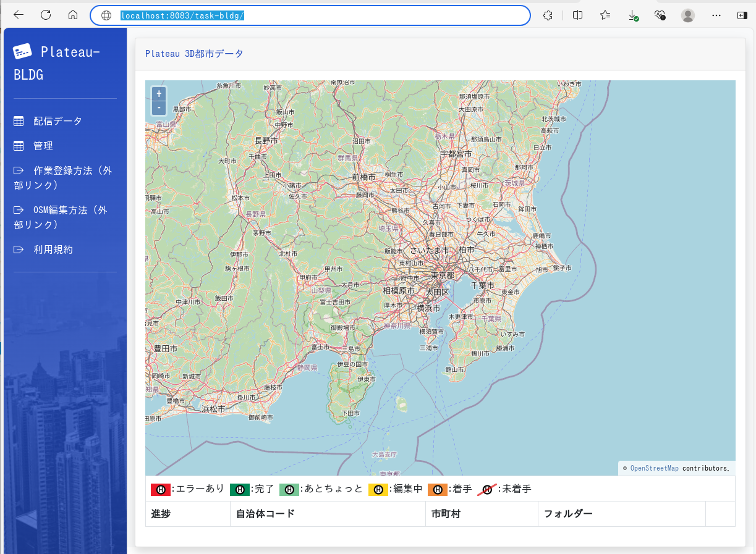
Task: Select 管理 in the sidebar menu
Action: (x=43, y=146)
